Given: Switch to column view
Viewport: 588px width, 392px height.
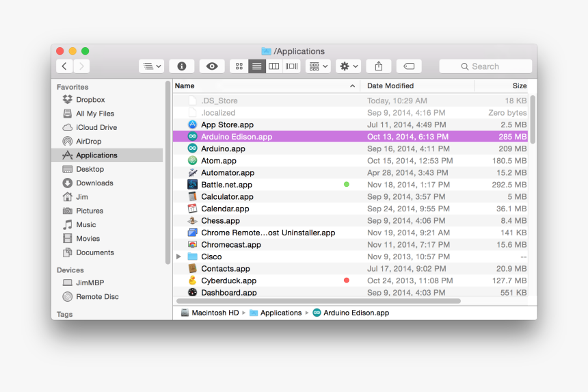Looking at the screenshot, I should 274,66.
